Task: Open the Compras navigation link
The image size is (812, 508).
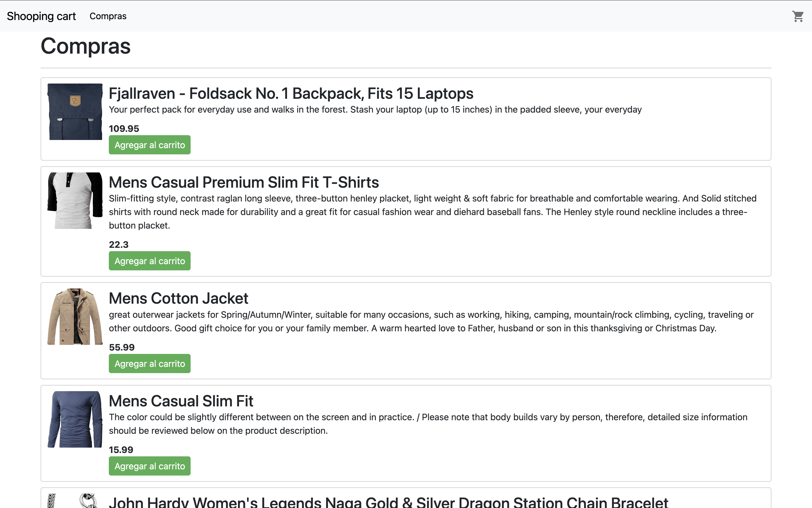Action: pos(108,16)
